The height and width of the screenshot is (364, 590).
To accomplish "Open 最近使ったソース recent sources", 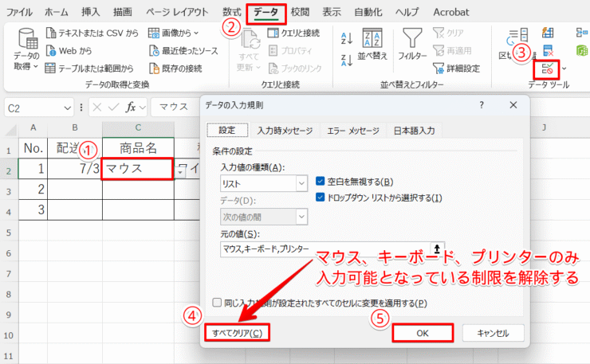I will point(183,50).
